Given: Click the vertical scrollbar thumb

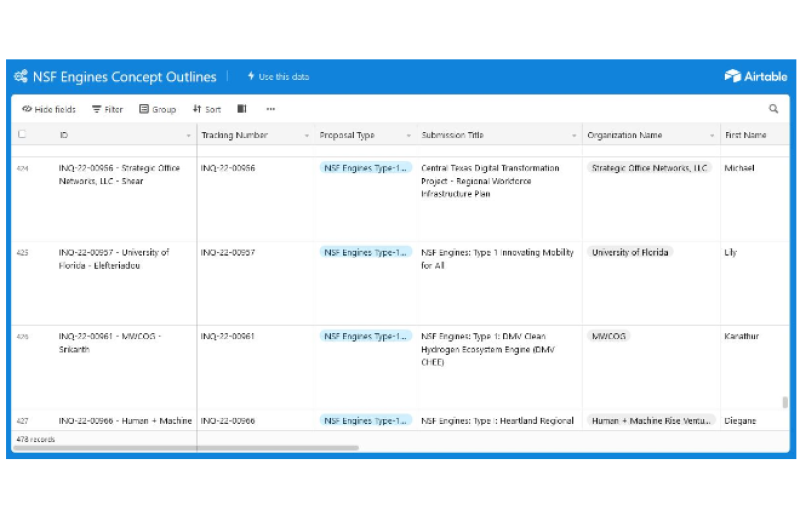Looking at the screenshot, I should 785,402.
